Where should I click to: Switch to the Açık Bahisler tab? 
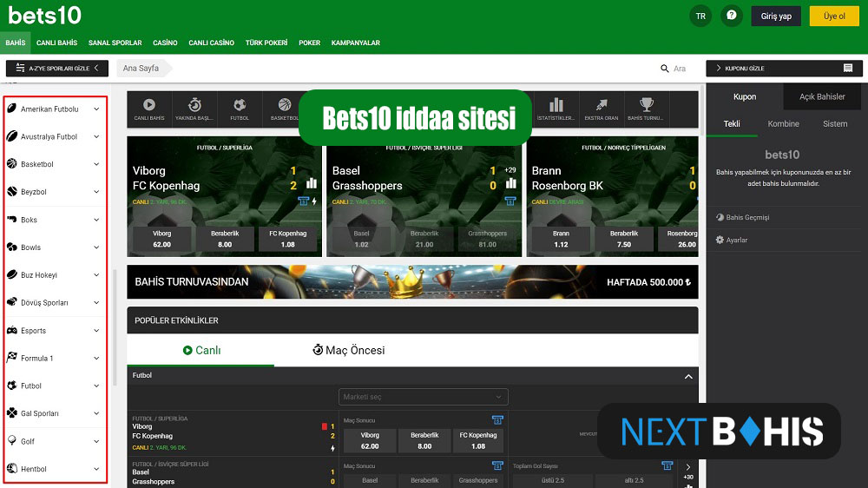[822, 96]
